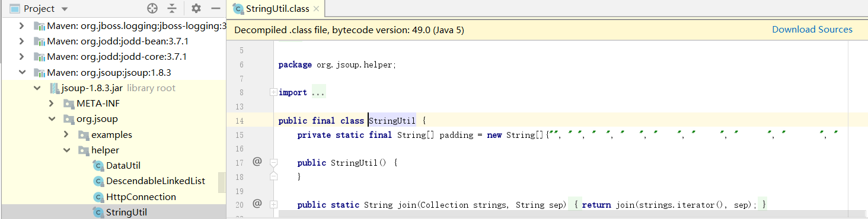The height and width of the screenshot is (219, 868).
Task: Select DescendableLinkedList in the project tree
Action: (155, 181)
